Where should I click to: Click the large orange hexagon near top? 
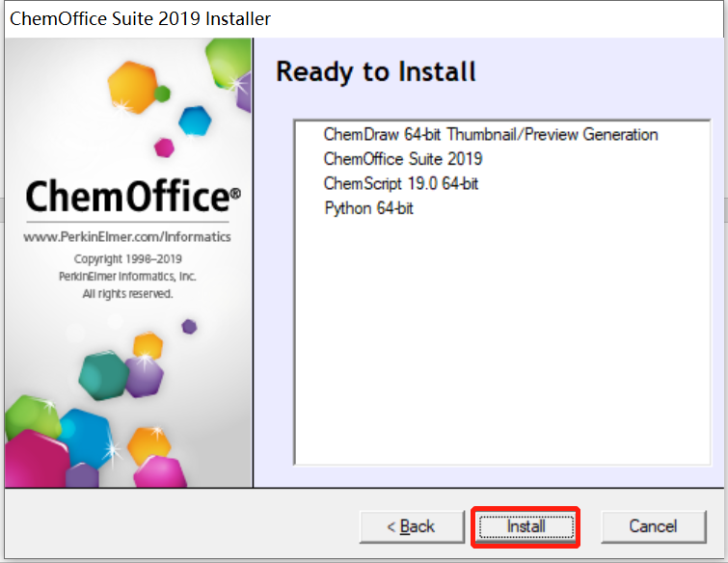point(132,88)
